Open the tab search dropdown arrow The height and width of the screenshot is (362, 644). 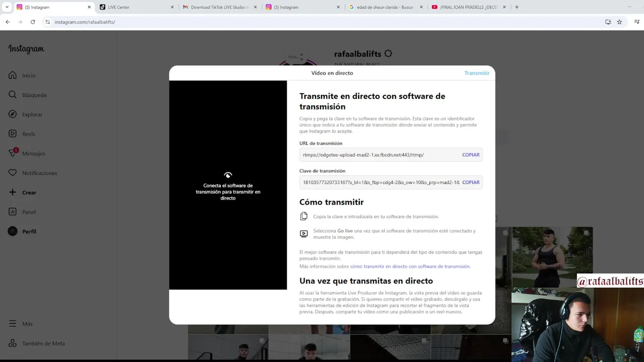point(7,7)
